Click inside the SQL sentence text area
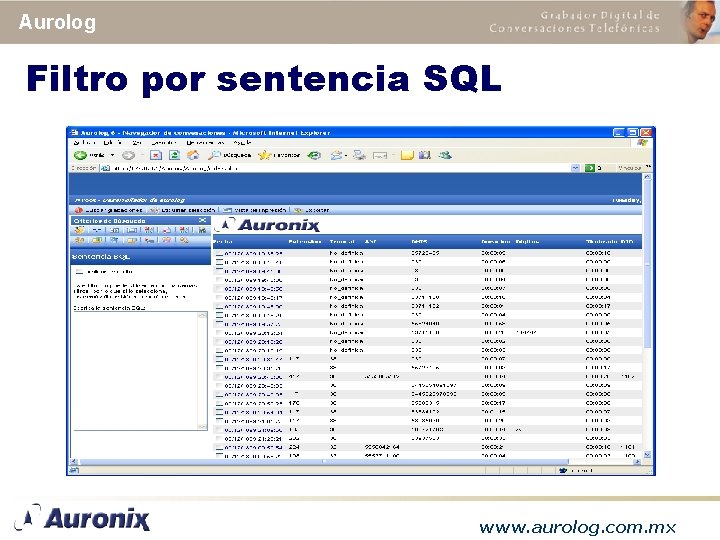The height and width of the screenshot is (540, 720). pyautogui.click(x=135, y=371)
